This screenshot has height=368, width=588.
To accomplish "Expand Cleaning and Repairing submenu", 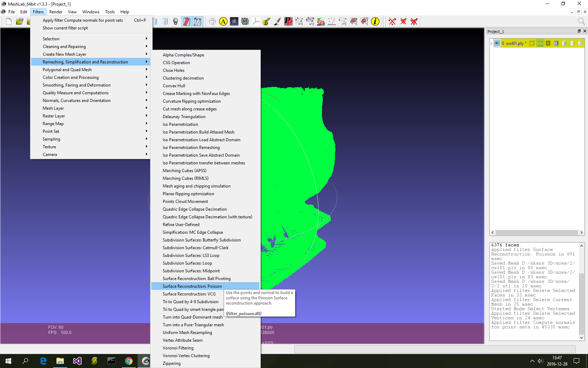I will click(x=91, y=47).
